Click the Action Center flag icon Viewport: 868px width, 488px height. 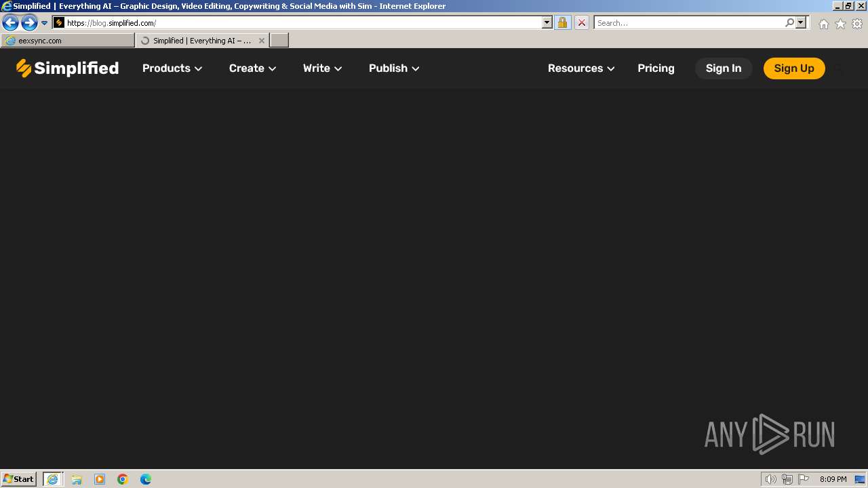pos(804,479)
